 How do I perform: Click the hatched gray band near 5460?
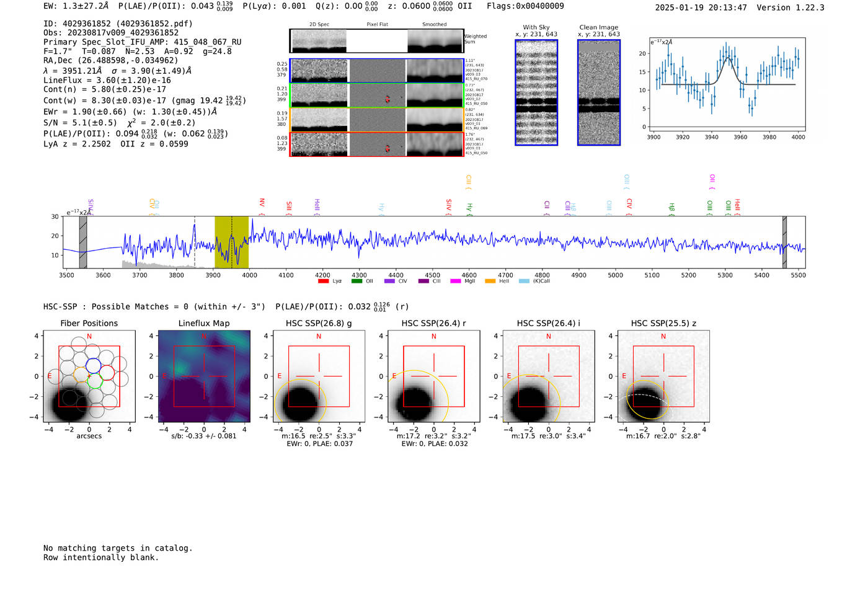(x=784, y=242)
